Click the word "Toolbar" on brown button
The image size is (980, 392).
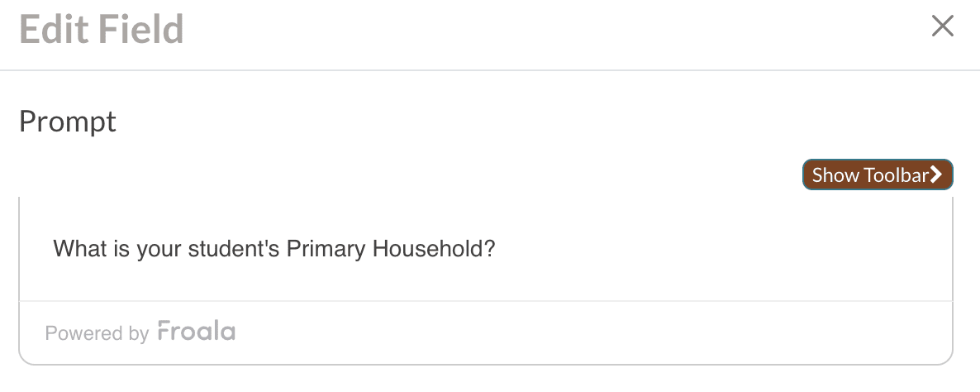896,174
